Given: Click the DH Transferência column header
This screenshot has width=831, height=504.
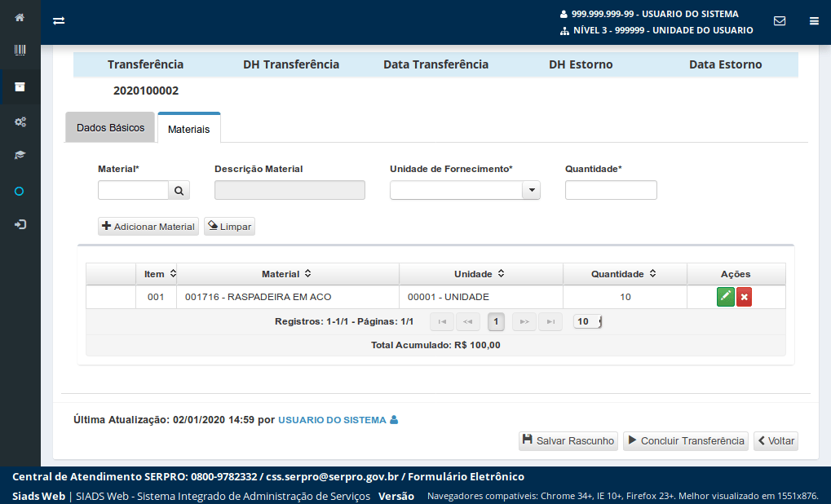Looking at the screenshot, I should 291,64.
